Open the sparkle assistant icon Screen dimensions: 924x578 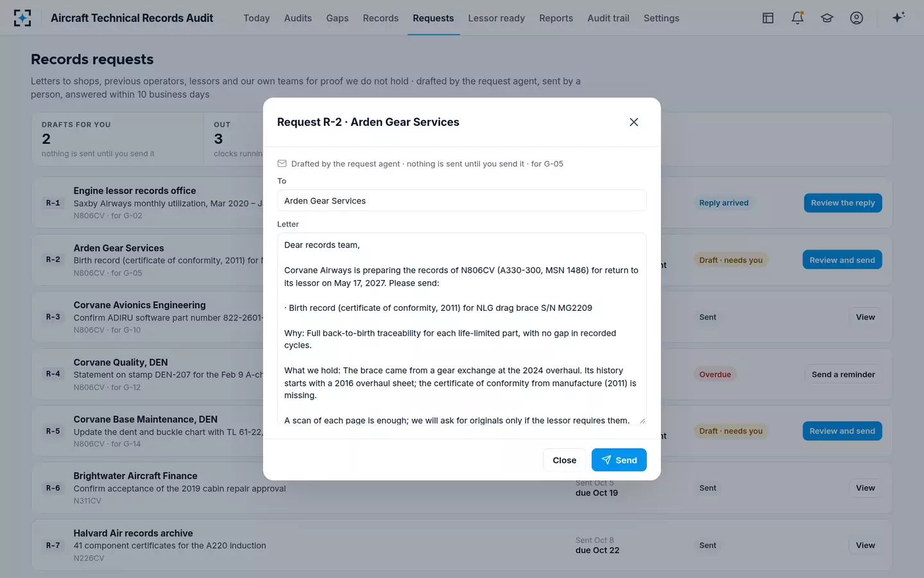[x=898, y=17]
